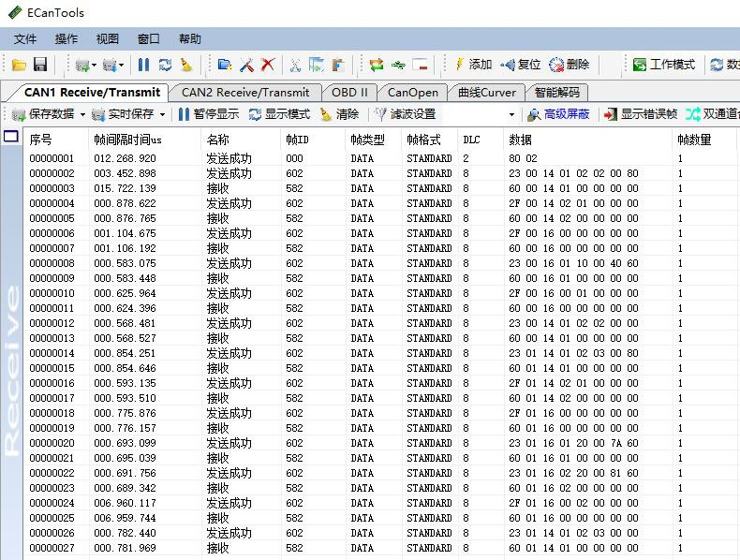Click the broom clear icon in top toolbar
Screen dimensions: 740x560
click(x=186, y=65)
